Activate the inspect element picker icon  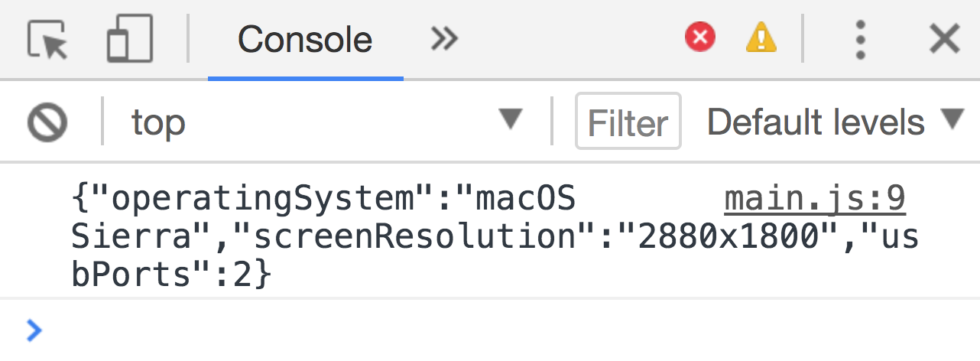point(47,38)
